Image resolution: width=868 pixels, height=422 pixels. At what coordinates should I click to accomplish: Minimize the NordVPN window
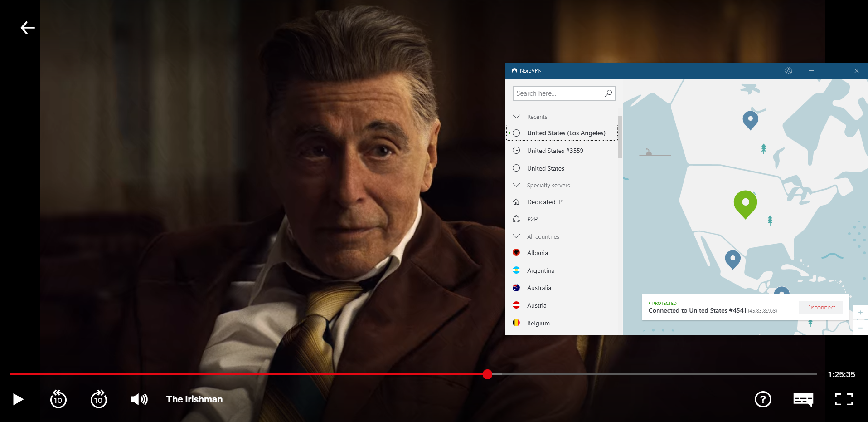coord(811,71)
